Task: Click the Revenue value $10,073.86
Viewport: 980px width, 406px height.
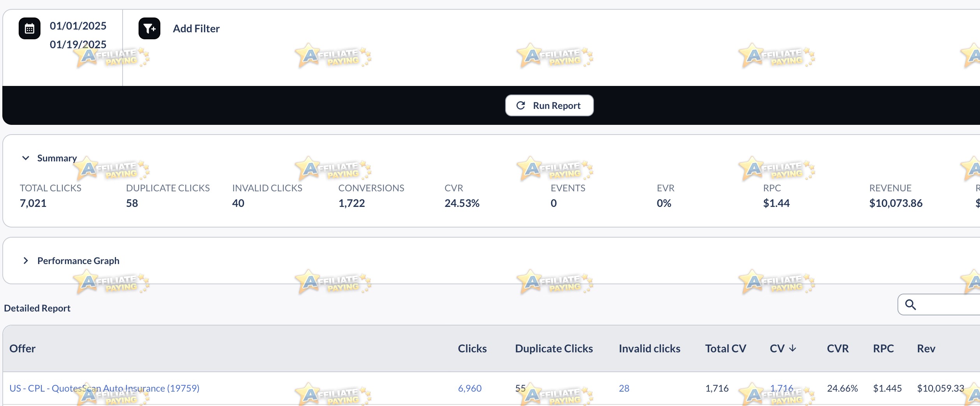Action: tap(896, 203)
